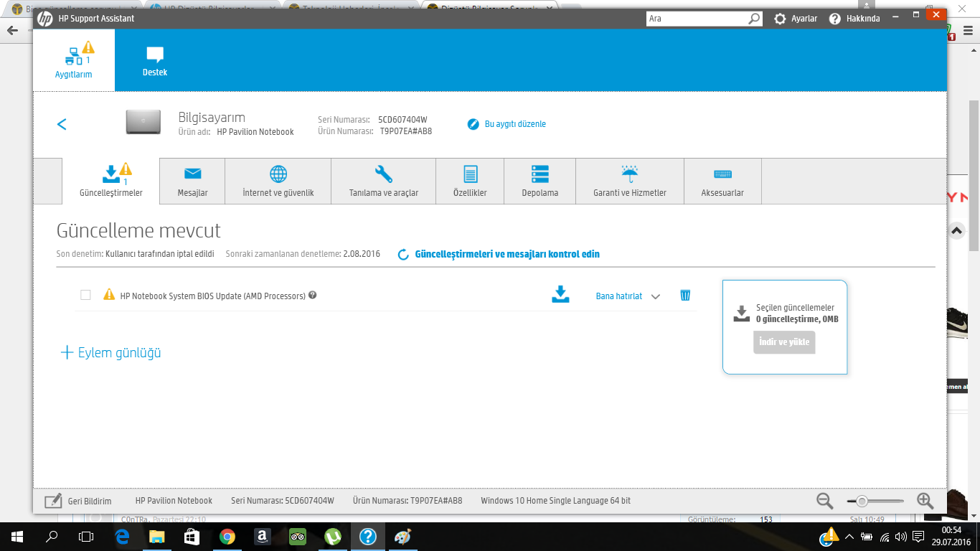Click 'Windows 10 Home Single Language 64 bit' text

pos(556,501)
